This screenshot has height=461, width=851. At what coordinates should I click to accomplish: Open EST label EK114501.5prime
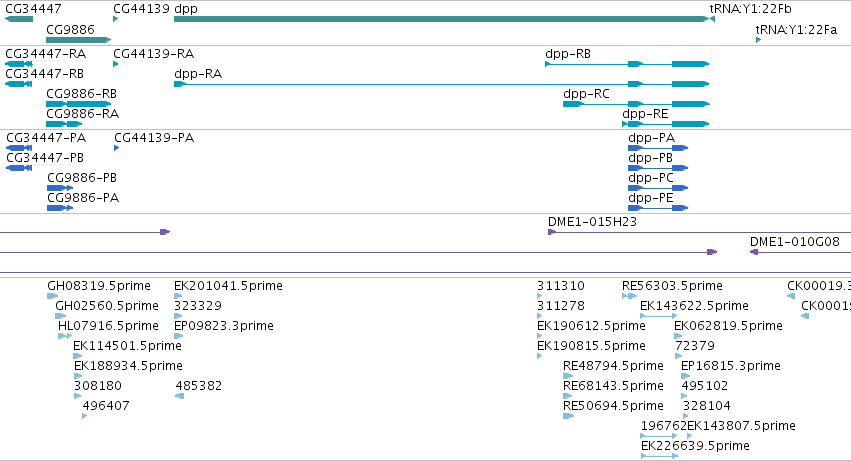(127, 346)
